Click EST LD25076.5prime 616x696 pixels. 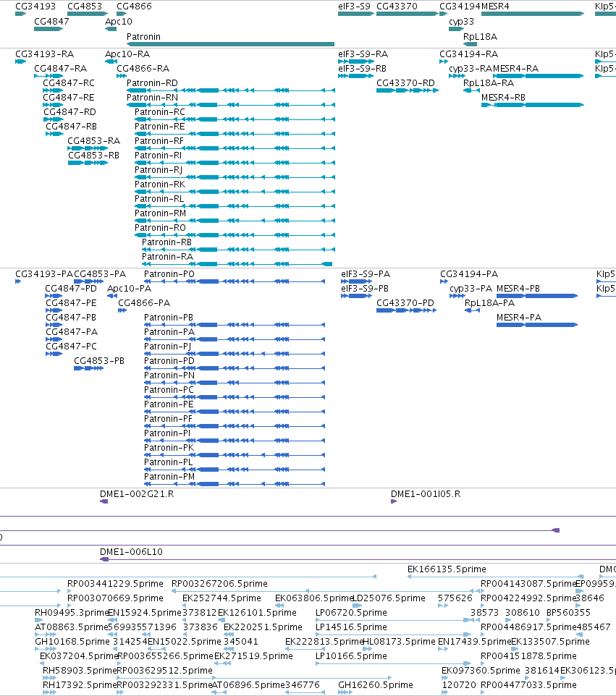(357, 606)
